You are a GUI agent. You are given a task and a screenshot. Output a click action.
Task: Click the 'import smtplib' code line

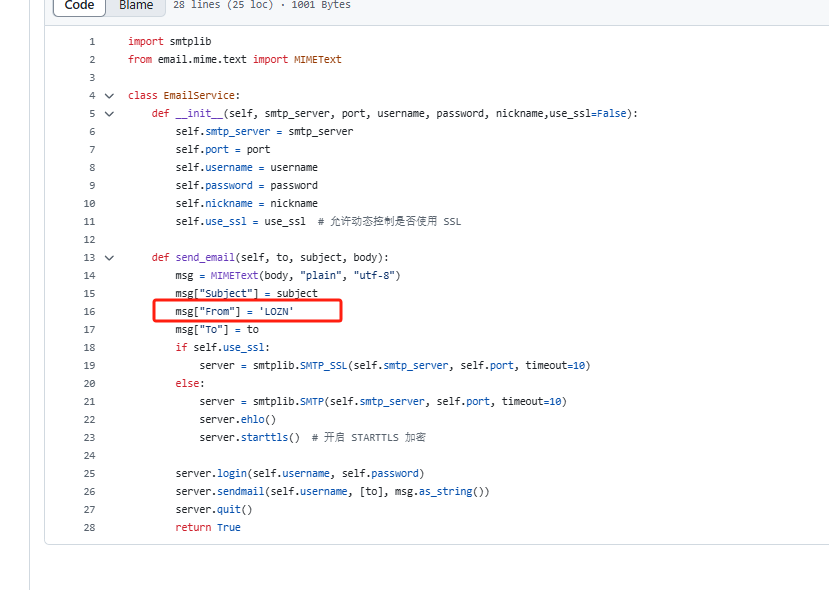click(169, 41)
